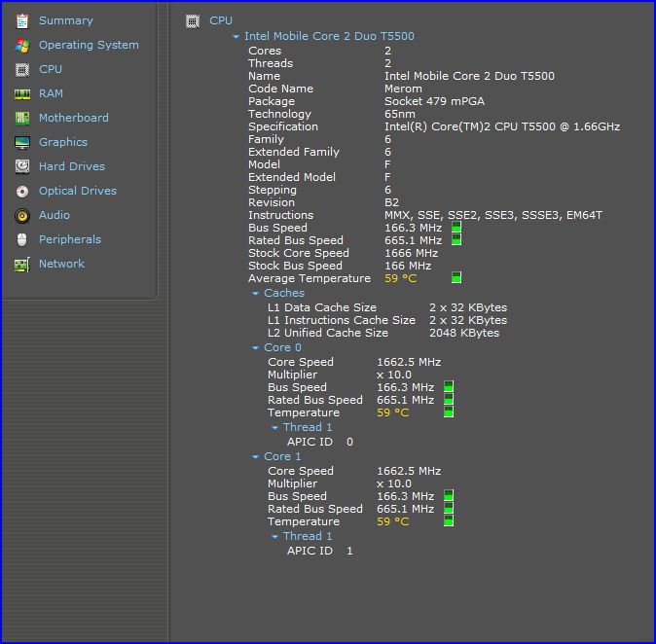Select the CPU link in sidebar
Image resolution: width=656 pixels, height=644 pixels.
[51, 69]
